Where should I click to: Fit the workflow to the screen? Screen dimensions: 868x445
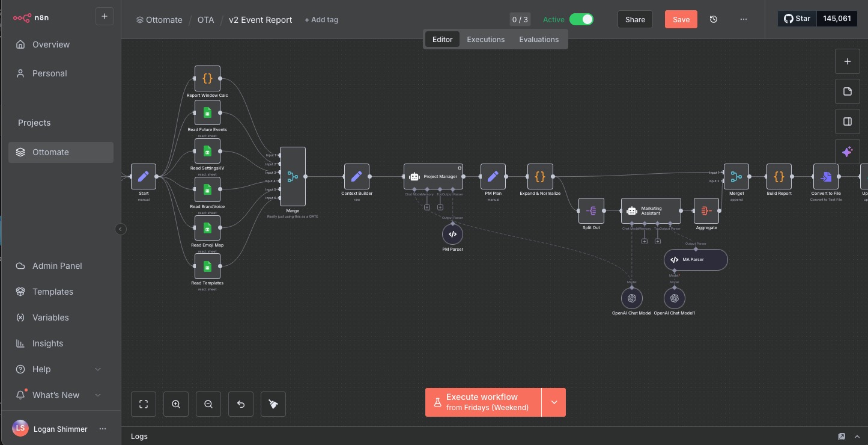[x=143, y=404]
